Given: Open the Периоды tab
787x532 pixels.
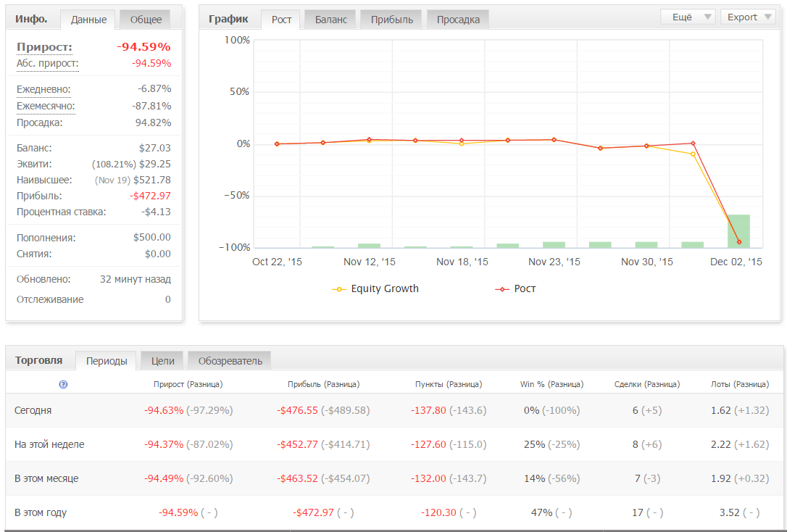Looking at the screenshot, I should click(x=107, y=361).
